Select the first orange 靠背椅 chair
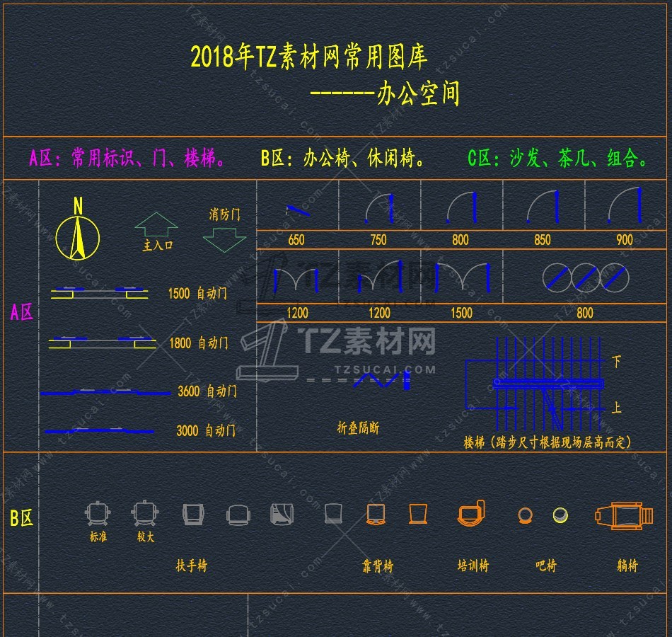 point(376,514)
